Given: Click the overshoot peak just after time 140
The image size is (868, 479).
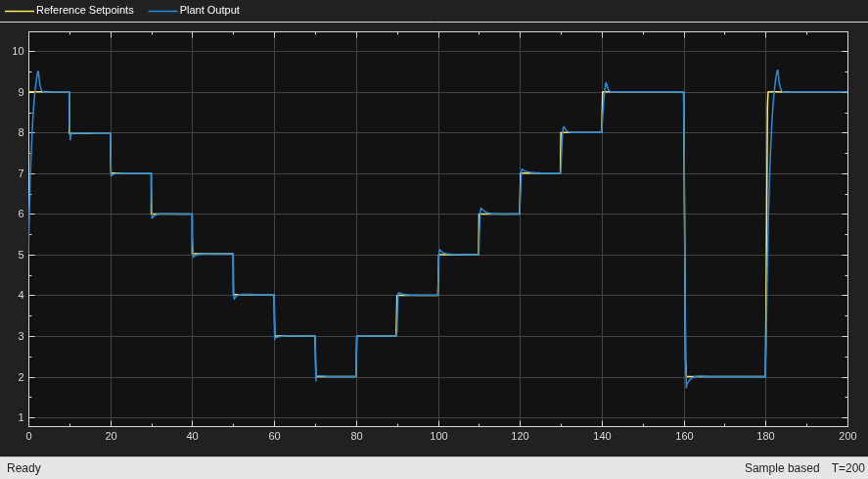Looking at the screenshot, I should pyautogui.click(x=606, y=83).
